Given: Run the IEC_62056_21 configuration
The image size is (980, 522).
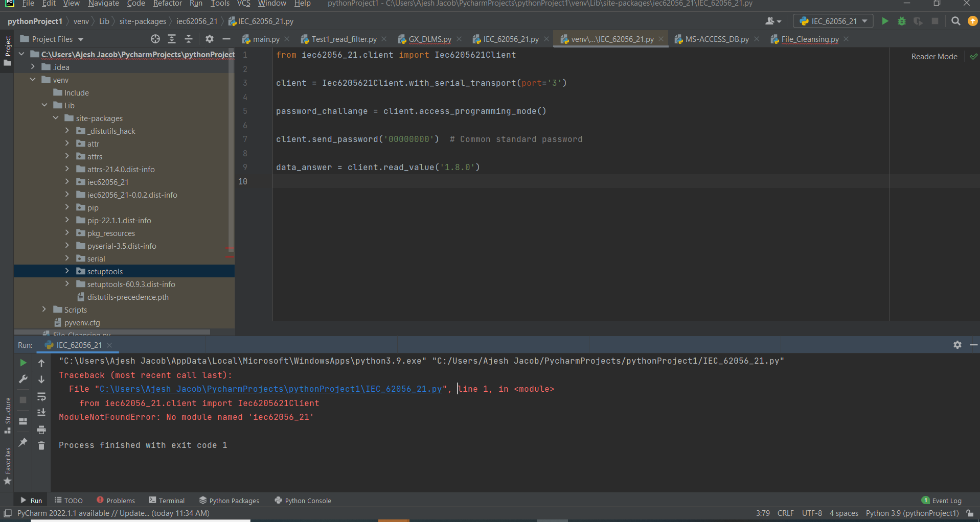Looking at the screenshot, I should click(885, 21).
